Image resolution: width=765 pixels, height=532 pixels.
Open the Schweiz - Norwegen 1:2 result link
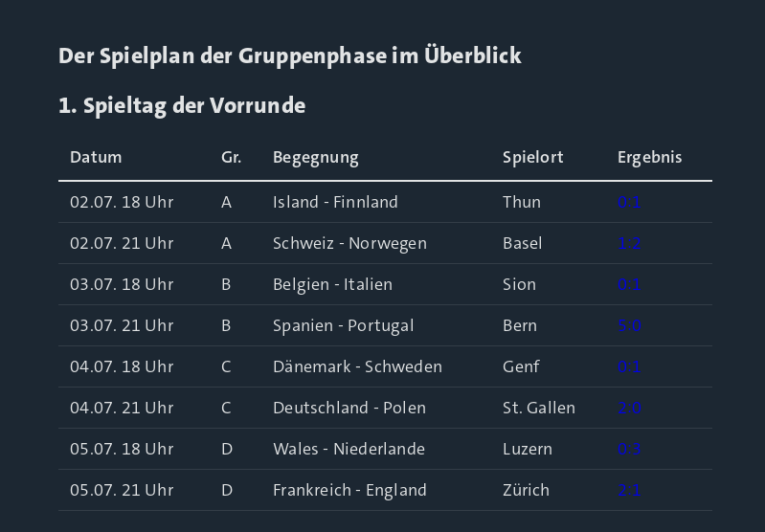(629, 243)
